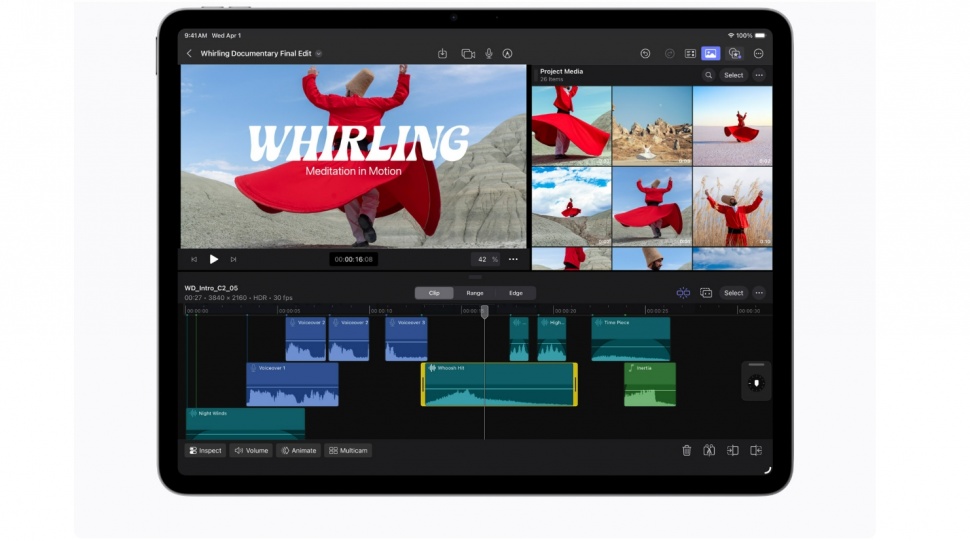970x541 pixels.
Task: Select the green Inertia music clip
Action: coord(650,385)
